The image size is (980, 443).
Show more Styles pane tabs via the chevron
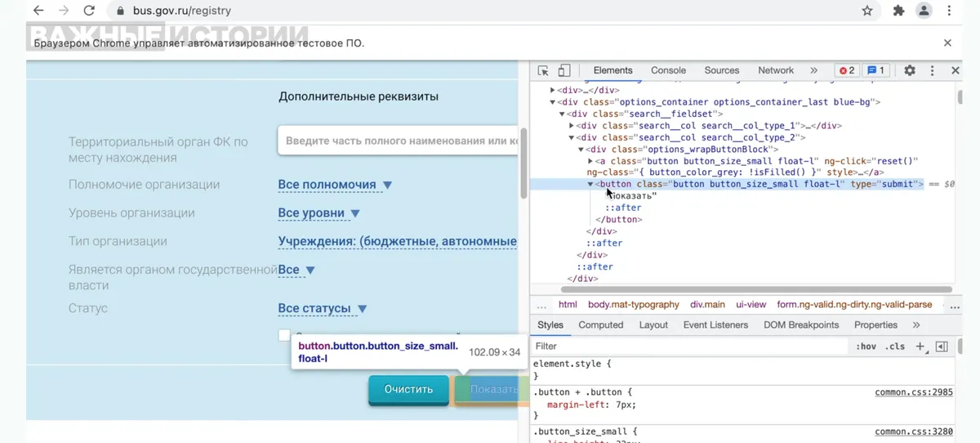[917, 324]
